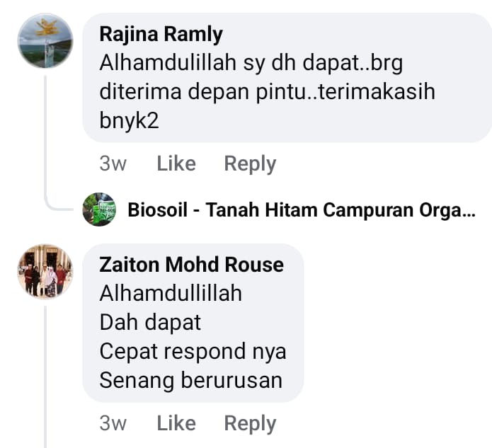The width and height of the screenshot is (492, 448).
Task: Expand the Biosoil - Tanah Hitam reply
Action: (x=302, y=210)
